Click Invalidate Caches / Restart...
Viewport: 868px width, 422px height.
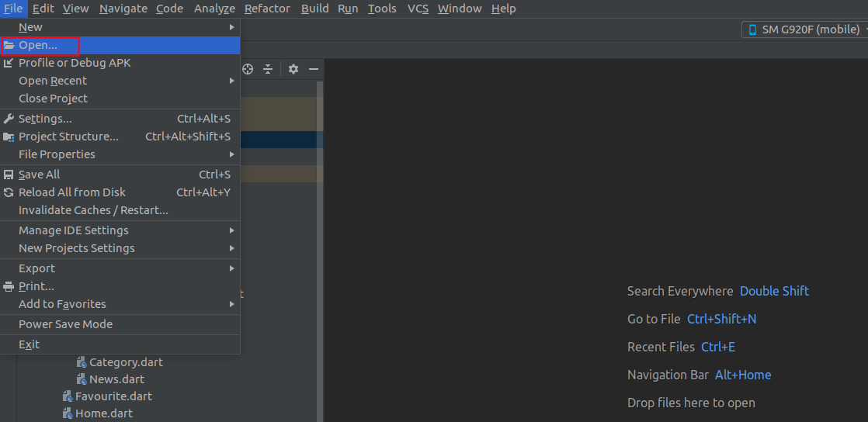93,210
